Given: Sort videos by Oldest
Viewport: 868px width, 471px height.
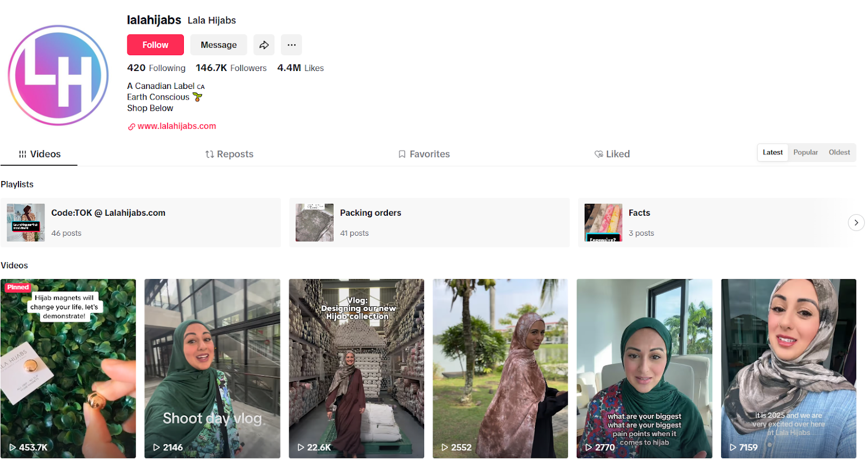Looking at the screenshot, I should point(839,153).
